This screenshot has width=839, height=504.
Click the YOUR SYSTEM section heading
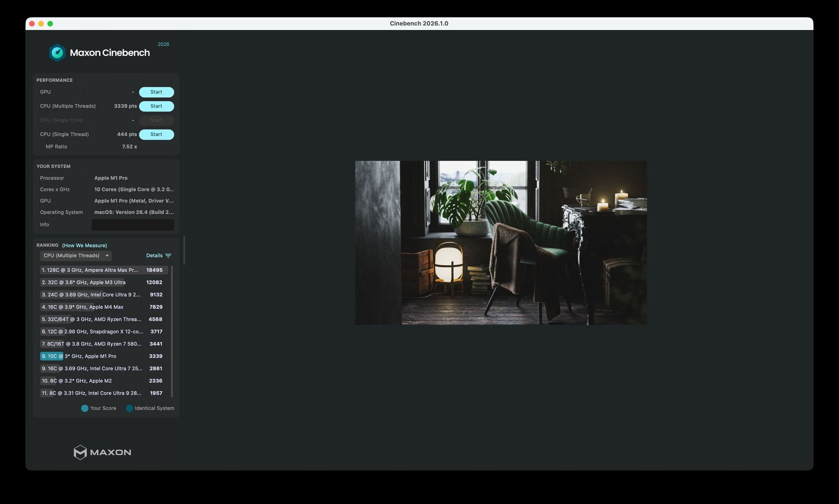(x=53, y=166)
